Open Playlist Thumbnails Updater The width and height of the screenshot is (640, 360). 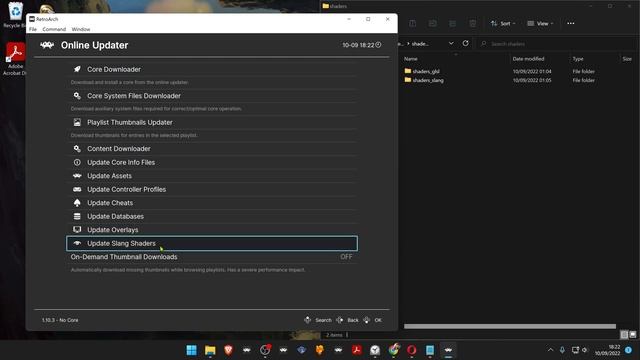click(212, 122)
